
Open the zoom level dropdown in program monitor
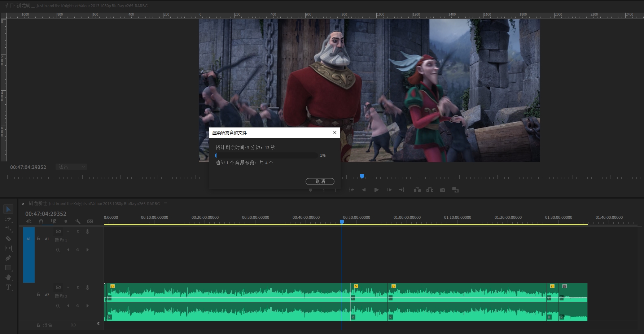71,167
